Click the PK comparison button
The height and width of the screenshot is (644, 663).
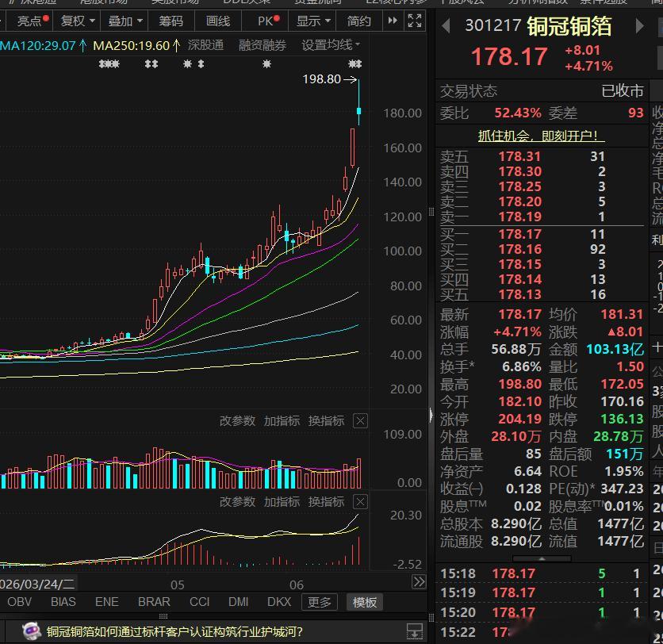(269, 21)
